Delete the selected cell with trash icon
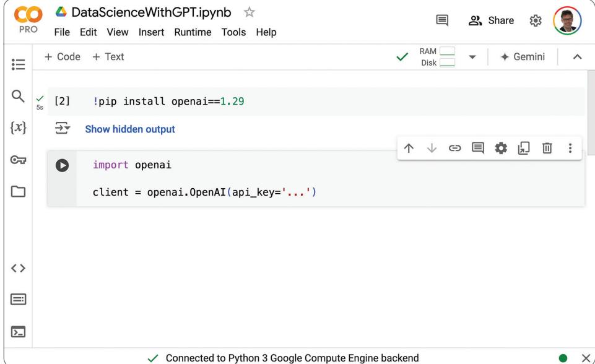The height and width of the screenshot is (364, 595). [547, 149]
